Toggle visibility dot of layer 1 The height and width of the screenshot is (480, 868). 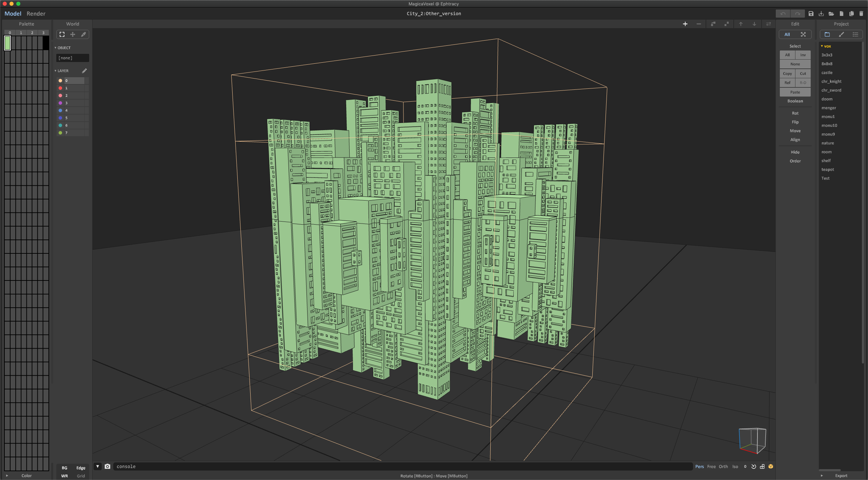tap(60, 88)
